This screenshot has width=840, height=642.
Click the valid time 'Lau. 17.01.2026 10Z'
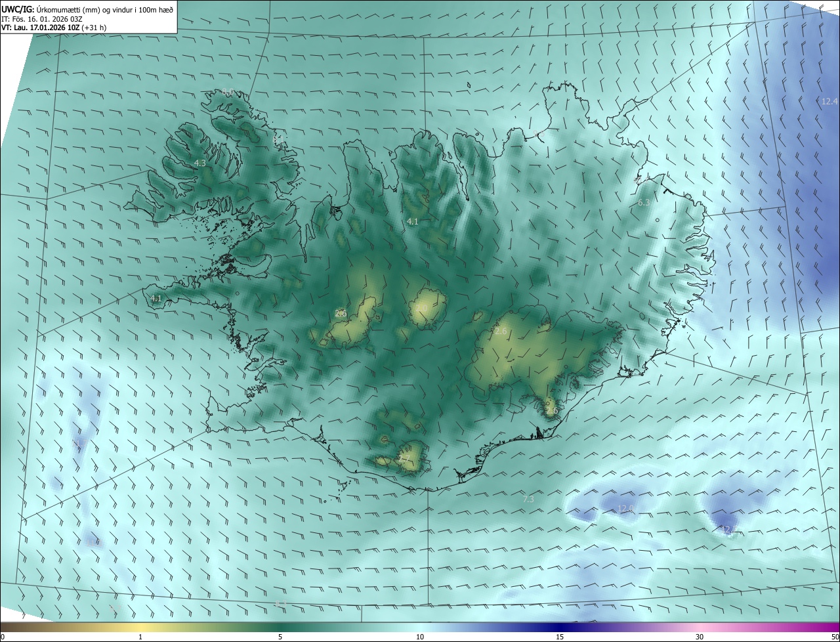tap(47, 28)
